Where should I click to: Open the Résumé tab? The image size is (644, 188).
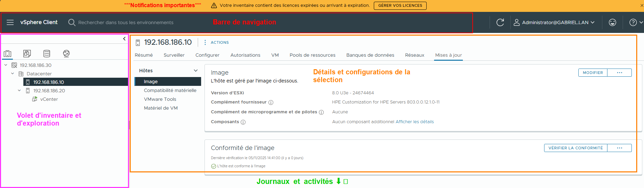[x=144, y=55]
